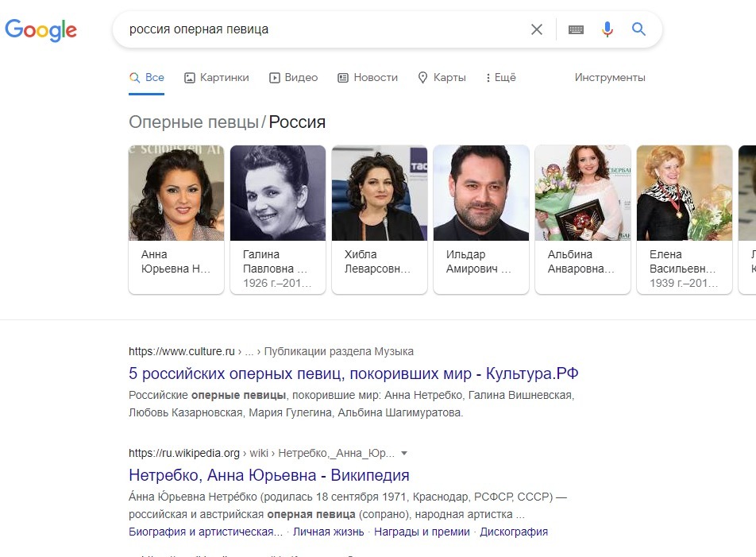The width and height of the screenshot is (756, 557).
Task: Select the Ильдар Амирович singer card
Action: [x=481, y=219]
